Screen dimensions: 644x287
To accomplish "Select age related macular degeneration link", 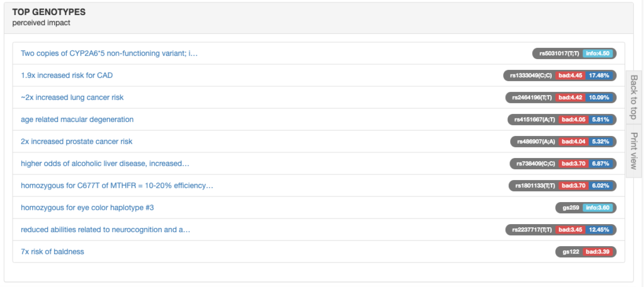I will pyautogui.click(x=77, y=120).
